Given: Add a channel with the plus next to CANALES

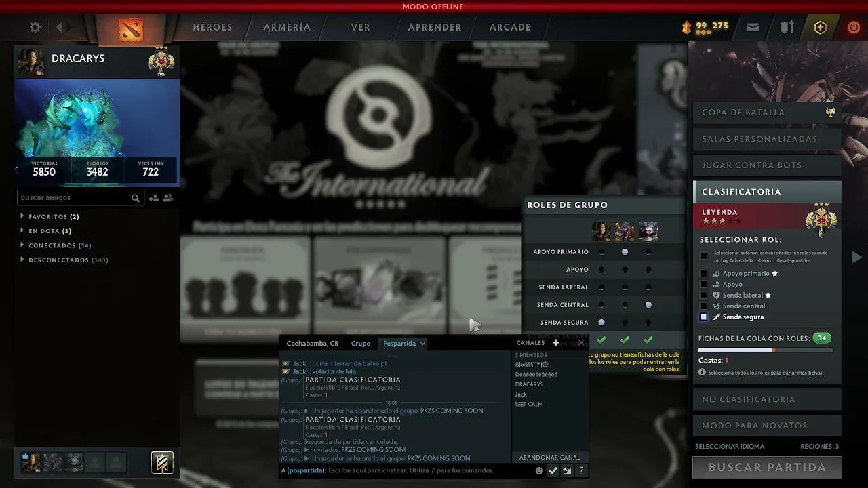Looking at the screenshot, I should [556, 343].
